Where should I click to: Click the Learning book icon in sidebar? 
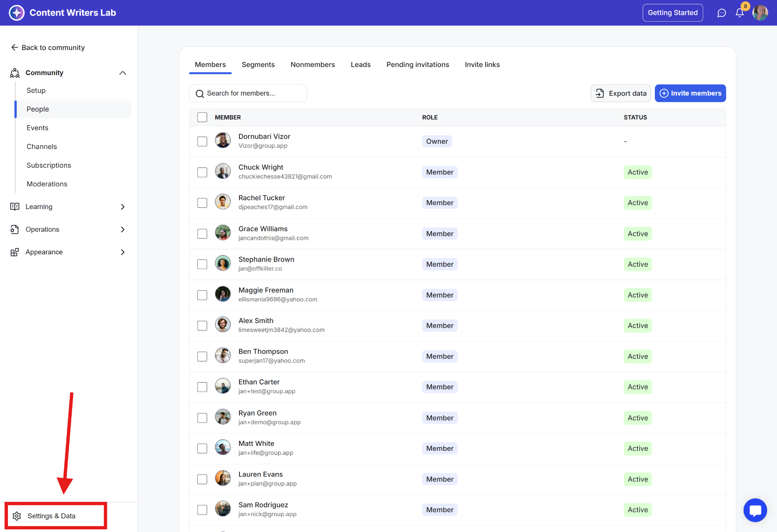pyautogui.click(x=15, y=207)
